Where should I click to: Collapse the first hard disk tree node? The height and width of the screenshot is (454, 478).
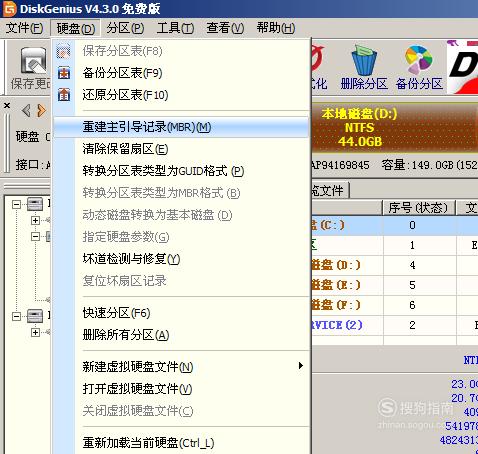pos(16,204)
